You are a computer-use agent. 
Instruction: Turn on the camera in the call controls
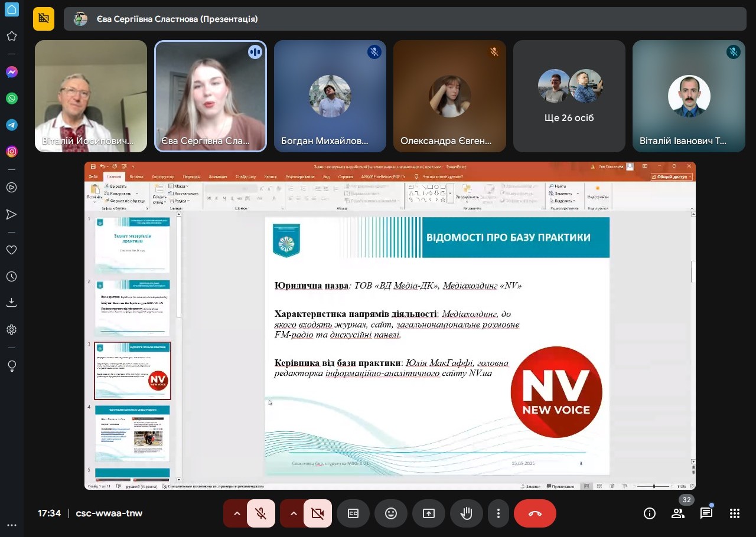click(x=318, y=513)
